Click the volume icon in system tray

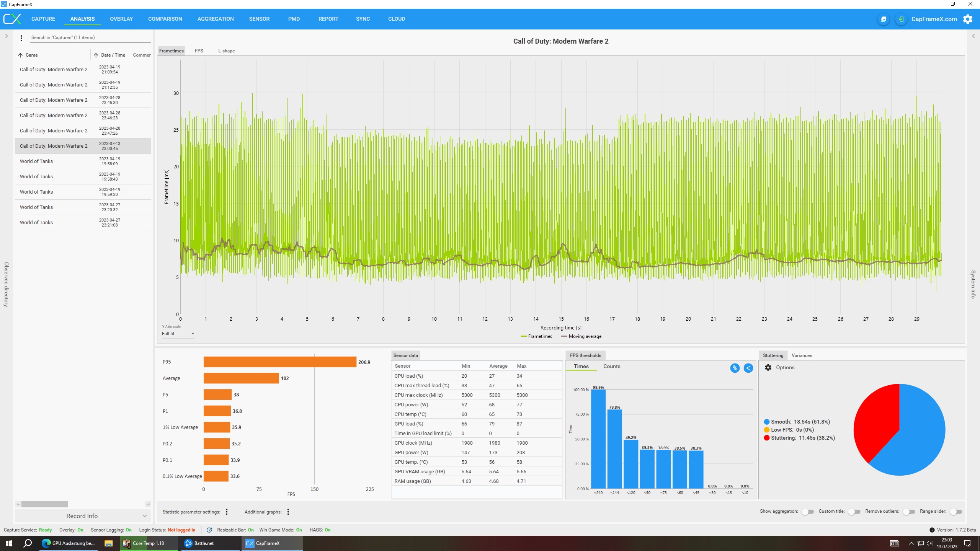click(x=929, y=543)
